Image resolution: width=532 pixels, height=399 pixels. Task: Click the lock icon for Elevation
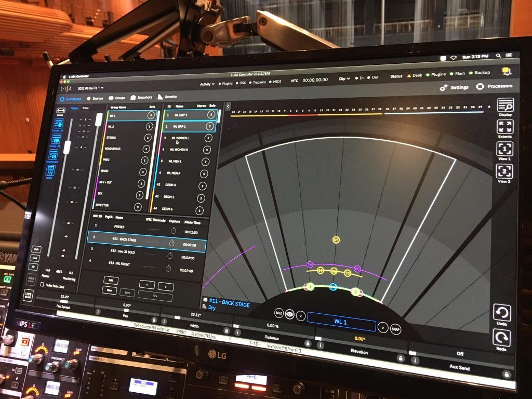[401, 358]
